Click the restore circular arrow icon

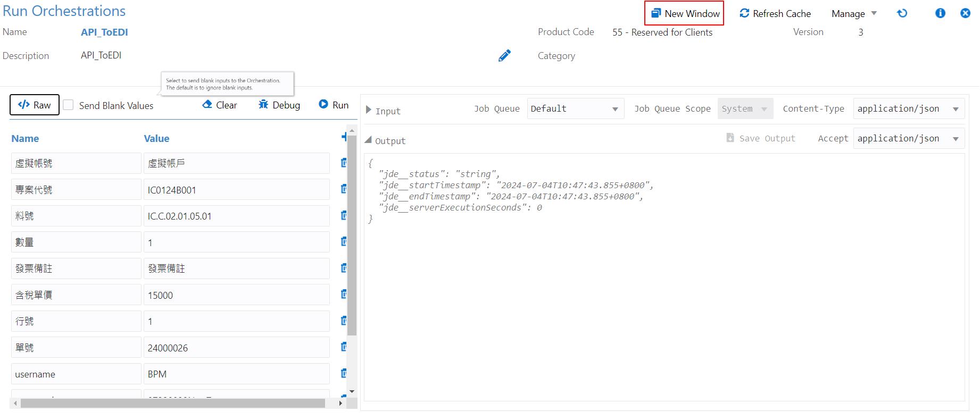(x=902, y=13)
